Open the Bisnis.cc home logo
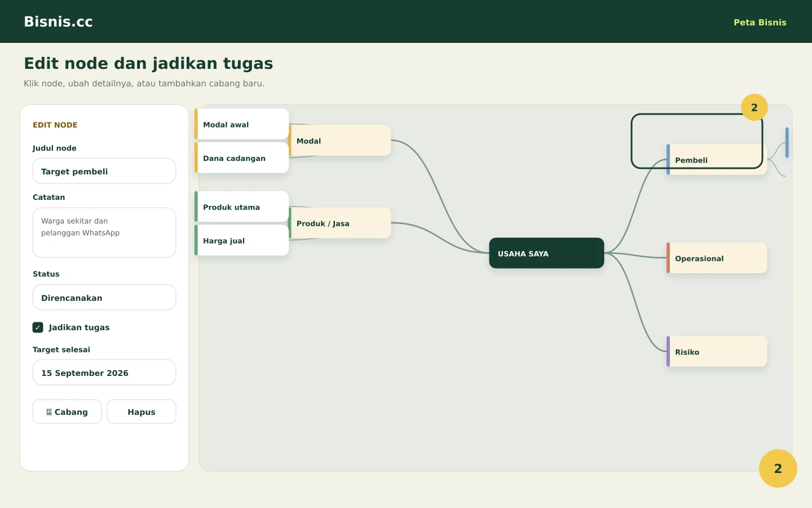Image resolution: width=812 pixels, height=508 pixels. (58, 21)
